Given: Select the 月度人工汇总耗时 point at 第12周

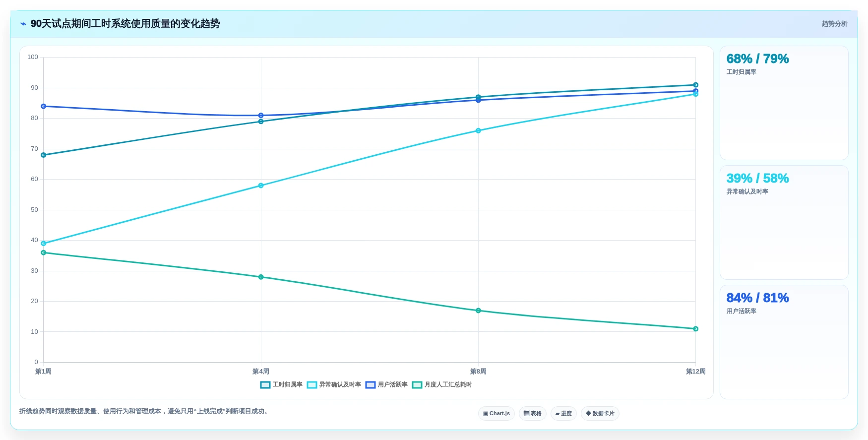Looking at the screenshot, I should coord(695,329).
